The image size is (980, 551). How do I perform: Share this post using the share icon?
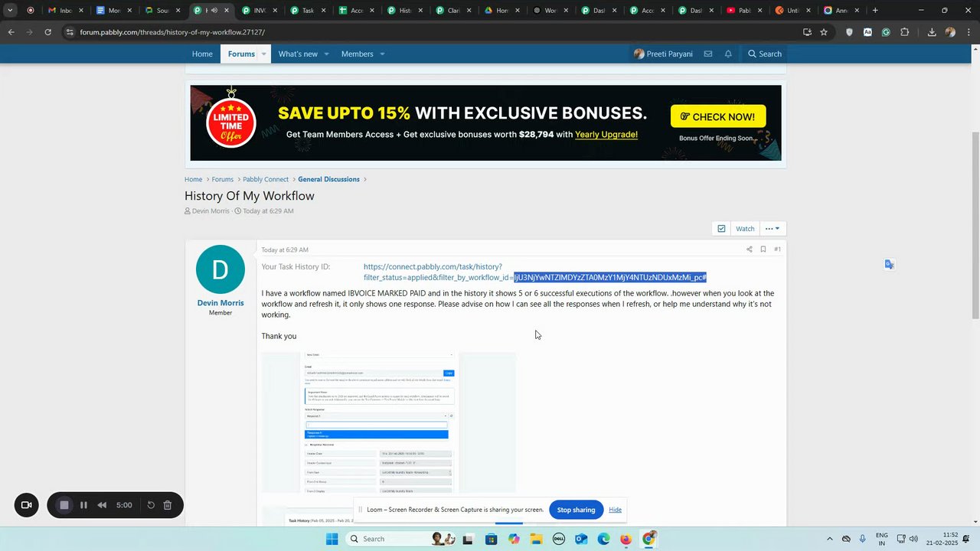click(749, 249)
